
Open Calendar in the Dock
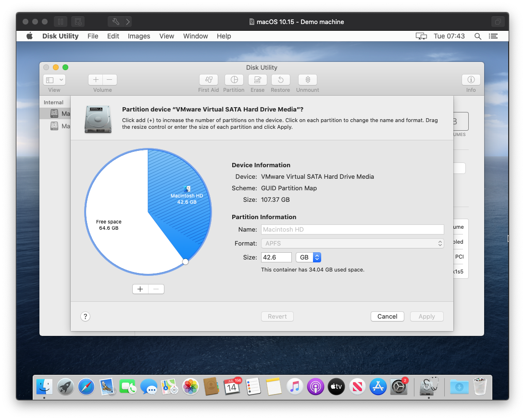point(232,387)
